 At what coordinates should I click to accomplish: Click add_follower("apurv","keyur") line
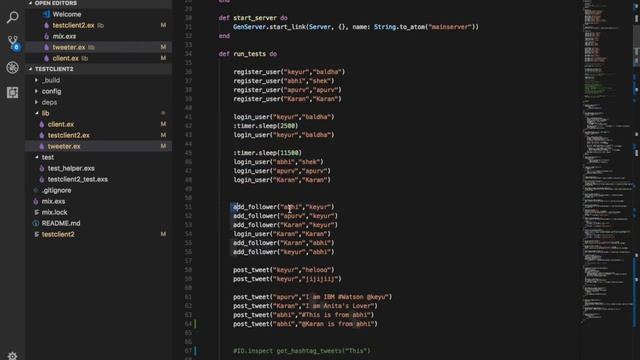coord(285,216)
